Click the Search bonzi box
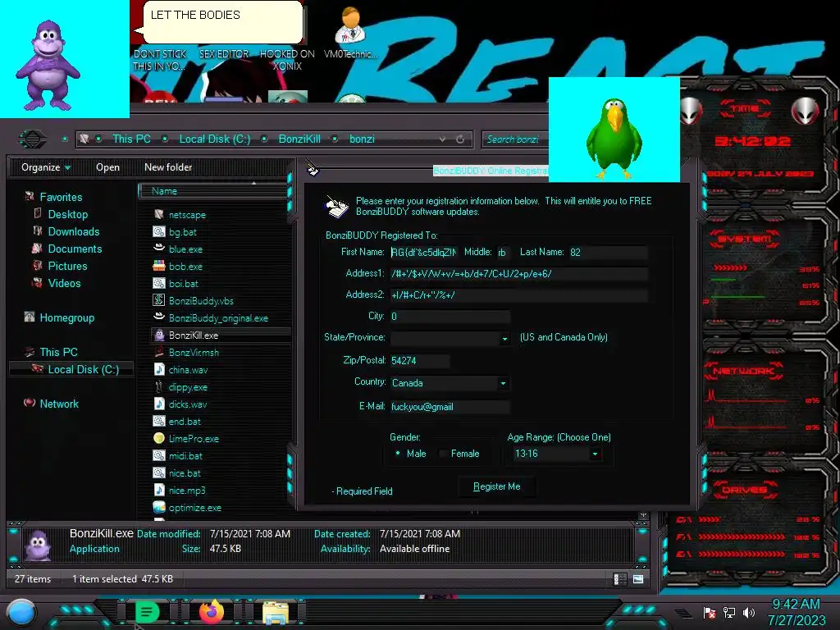This screenshot has height=630, width=840. click(x=515, y=139)
